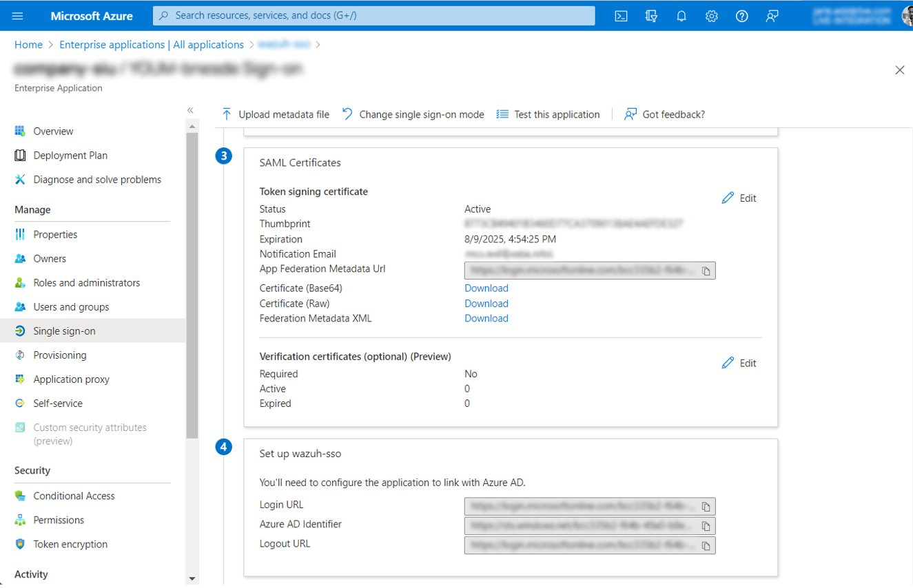Image resolution: width=913 pixels, height=588 pixels.
Task: Open Owners in sidebar
Action: [x=50, y=259]
